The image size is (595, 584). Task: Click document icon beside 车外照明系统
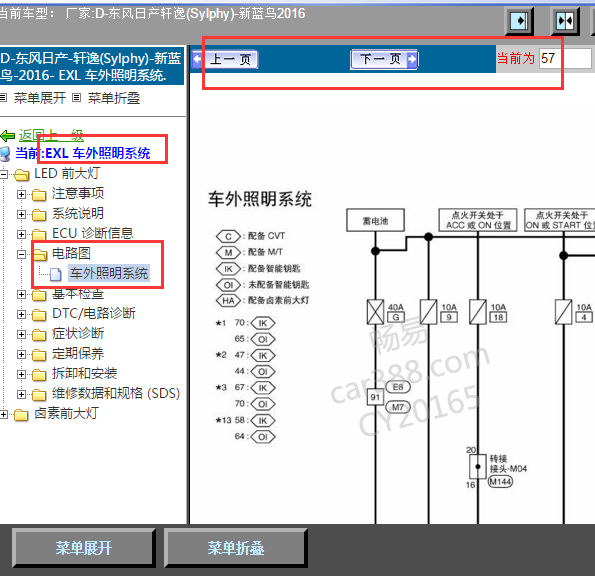coord(55,274)
